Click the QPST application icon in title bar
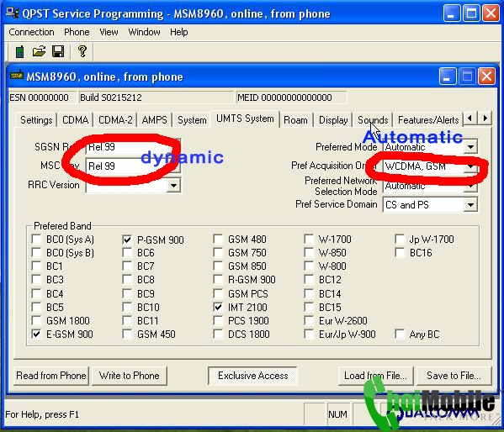Screen dimensions: 504x432 pyautogui.click(x=13, y=13)
